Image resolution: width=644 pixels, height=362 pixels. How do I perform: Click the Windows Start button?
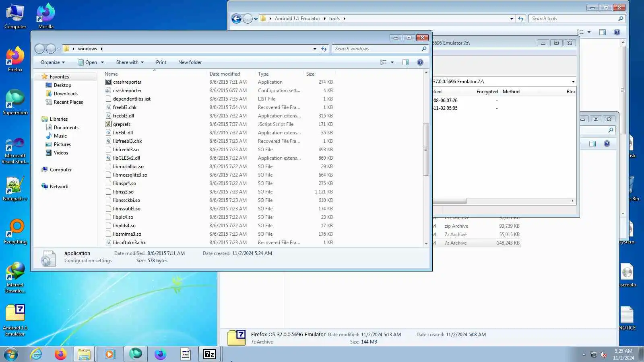tap(11, 354)
